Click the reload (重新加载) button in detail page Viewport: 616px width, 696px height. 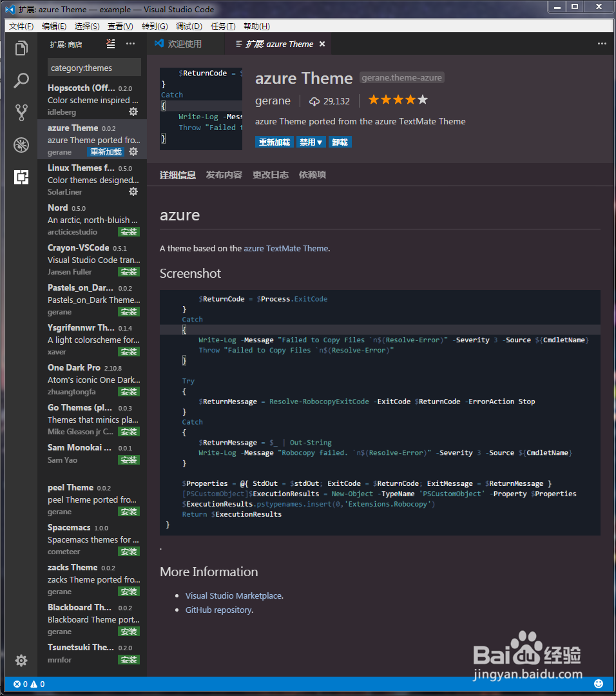[274, 142]
